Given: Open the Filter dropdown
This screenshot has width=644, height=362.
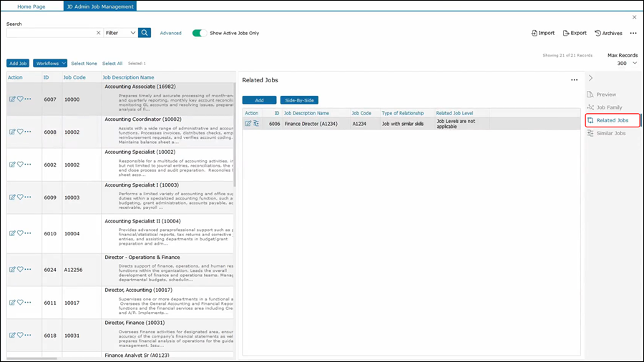Looking at the screenshot, I should tap(120, 33).
